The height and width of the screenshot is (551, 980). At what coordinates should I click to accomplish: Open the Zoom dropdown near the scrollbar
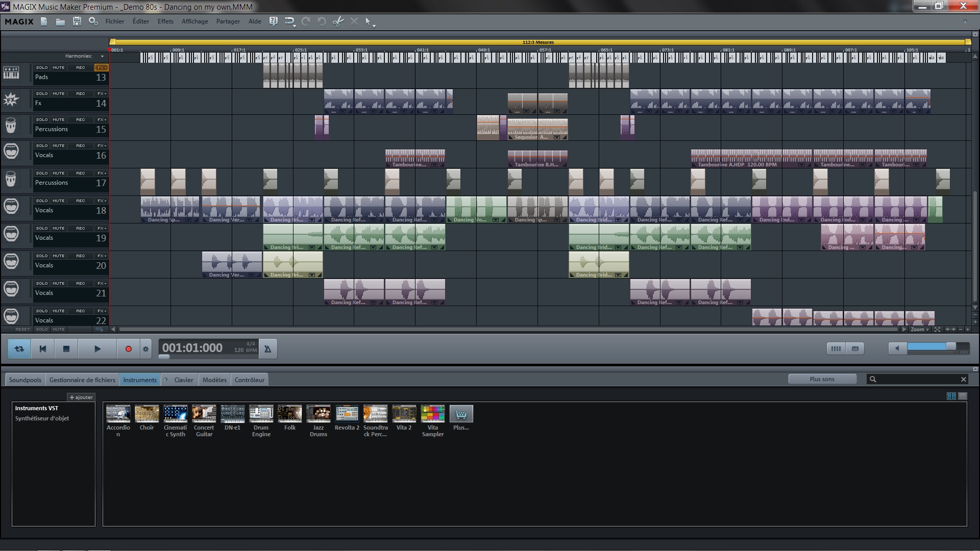tap(919, 329)
